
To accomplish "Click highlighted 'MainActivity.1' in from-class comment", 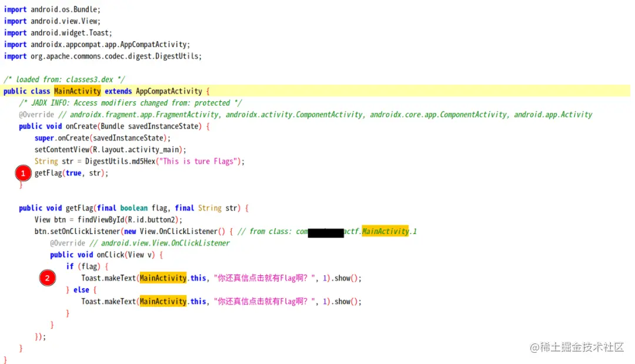I will click(389, 232).
